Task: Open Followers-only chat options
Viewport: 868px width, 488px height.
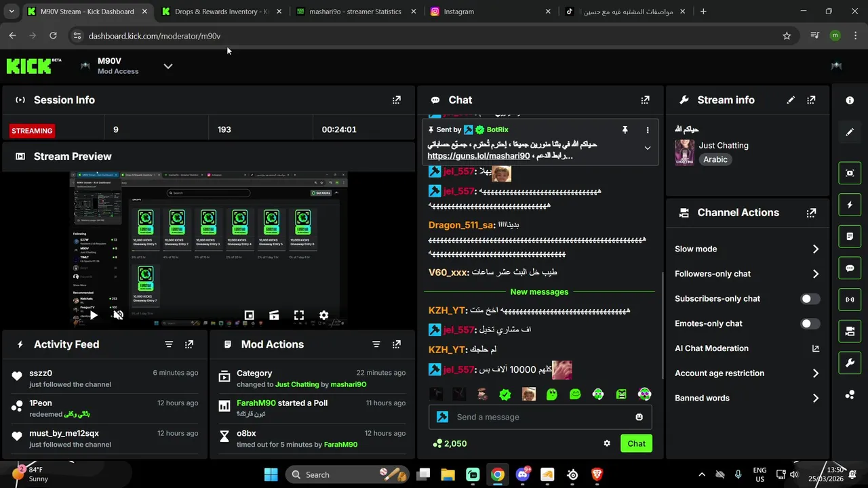Action: click(747, 274)
